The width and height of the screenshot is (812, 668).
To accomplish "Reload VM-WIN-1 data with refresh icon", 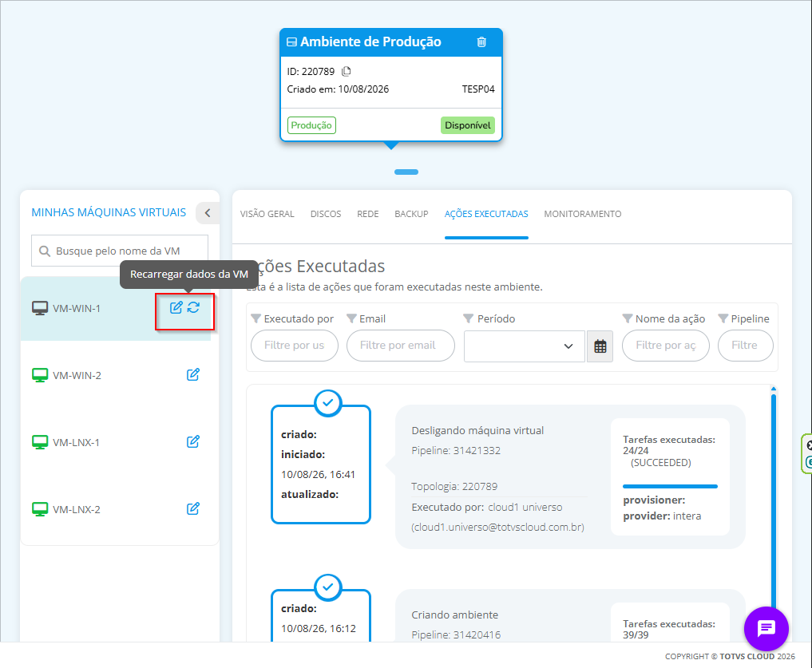I will coord(194,307).
